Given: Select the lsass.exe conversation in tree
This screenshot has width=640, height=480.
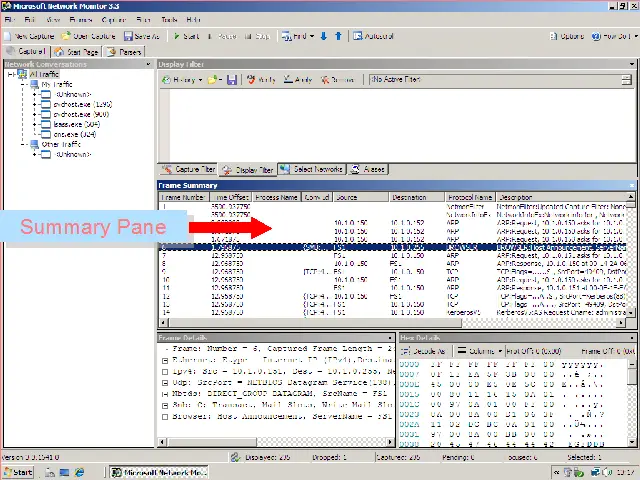Looking at the screenshot, I should coord(74,124).
